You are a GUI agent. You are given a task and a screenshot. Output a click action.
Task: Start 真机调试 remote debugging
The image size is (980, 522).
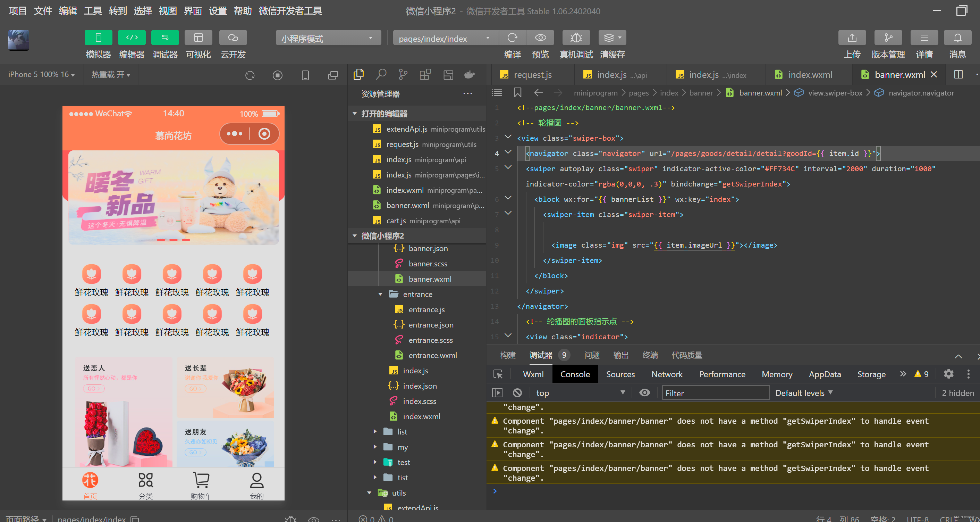coord(576,37)
